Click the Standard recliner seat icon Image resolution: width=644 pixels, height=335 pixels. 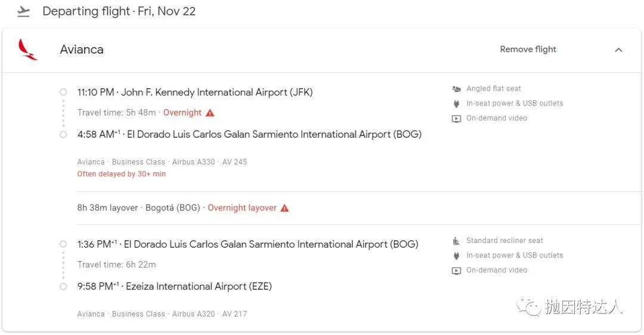(x=456, y=241)
